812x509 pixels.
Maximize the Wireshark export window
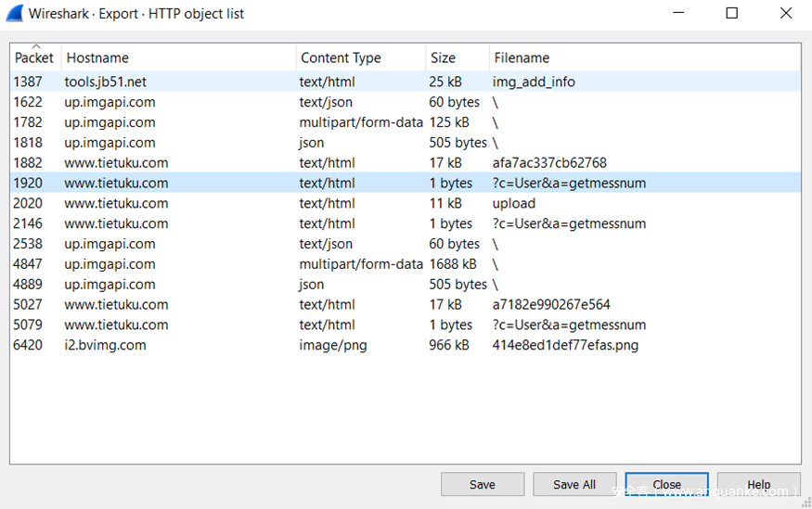(732, 13)
